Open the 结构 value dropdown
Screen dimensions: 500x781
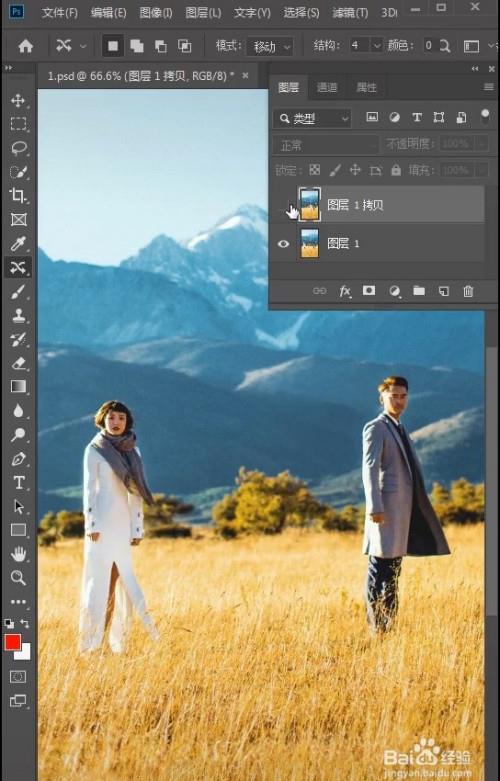click(377, 46)
